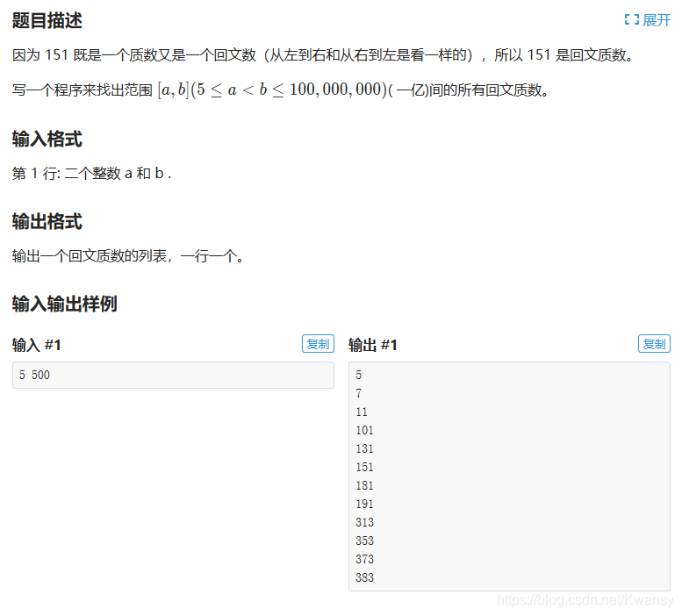This screenshot has height=616, width=682.
Task: Copy the 输入 #1 sample with 复制
Action: pyautogui.click(x=318, y=344)
